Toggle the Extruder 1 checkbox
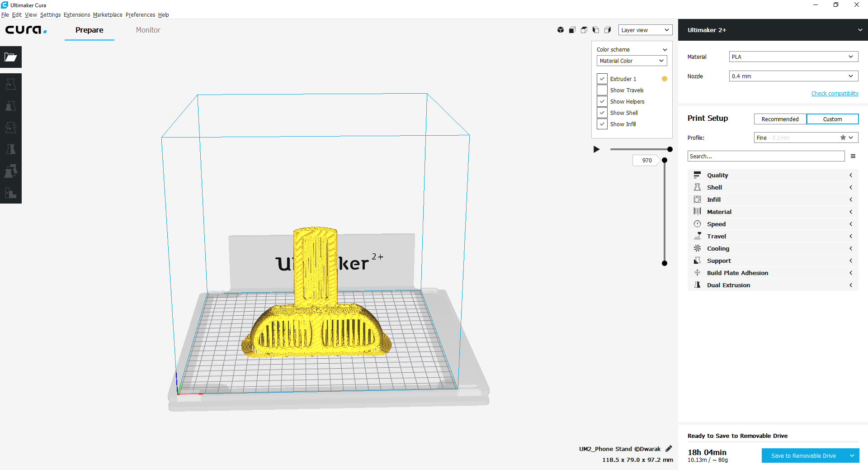Image resolution: width=868 pixels, height=470 pixels. click(x=602, y=79)
